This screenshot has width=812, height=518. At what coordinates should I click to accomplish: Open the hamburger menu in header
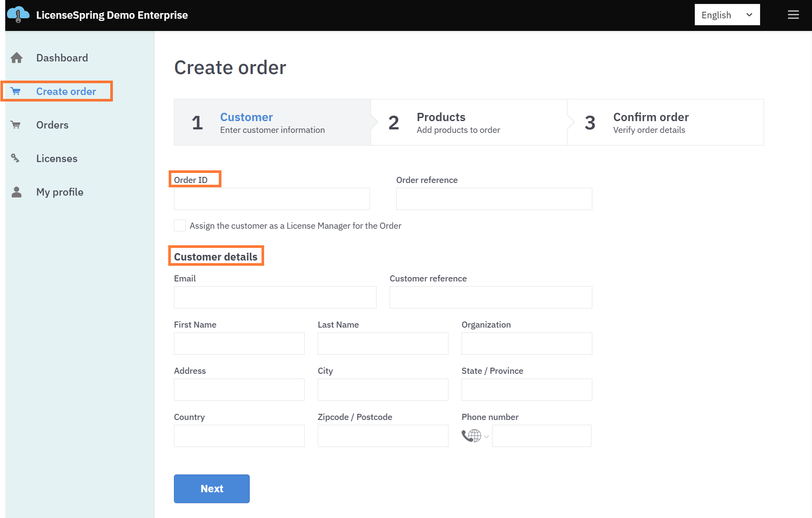pyautogui.click(x=793, y=15)
